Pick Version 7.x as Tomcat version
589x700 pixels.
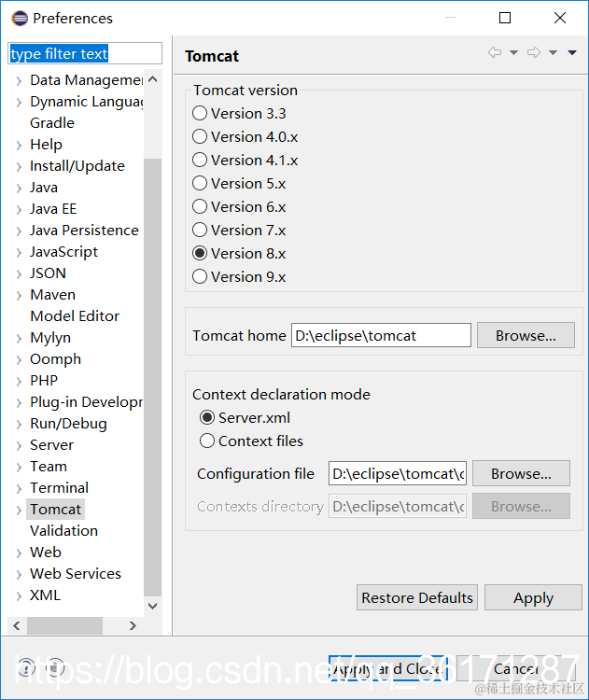point(200,230)
